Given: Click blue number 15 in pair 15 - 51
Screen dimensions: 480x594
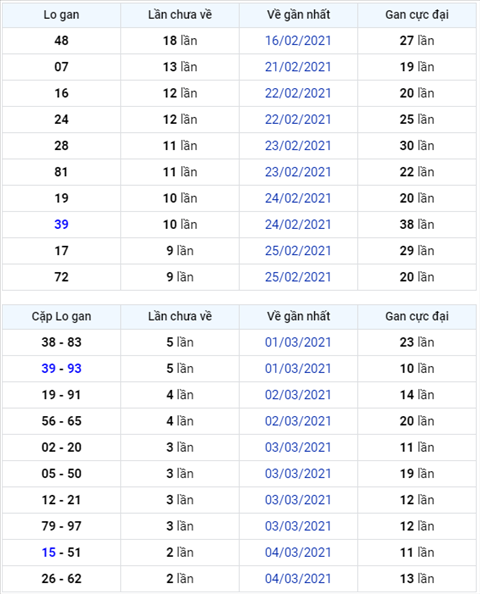Looking at the screenshot, I should pos(48,552).
